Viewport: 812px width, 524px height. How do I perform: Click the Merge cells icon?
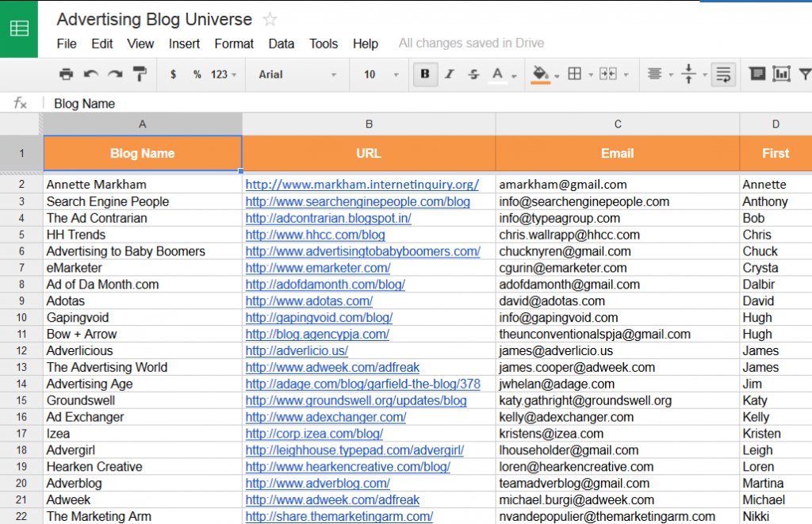coord(608,74)
